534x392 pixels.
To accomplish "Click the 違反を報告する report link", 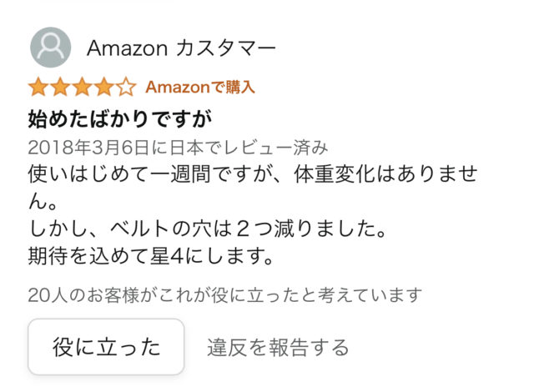I will (278, 347).
